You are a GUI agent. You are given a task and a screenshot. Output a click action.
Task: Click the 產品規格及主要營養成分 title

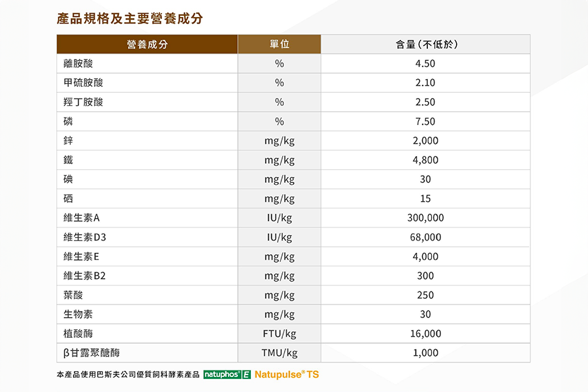pyautogui.click(x=129, y=18)
